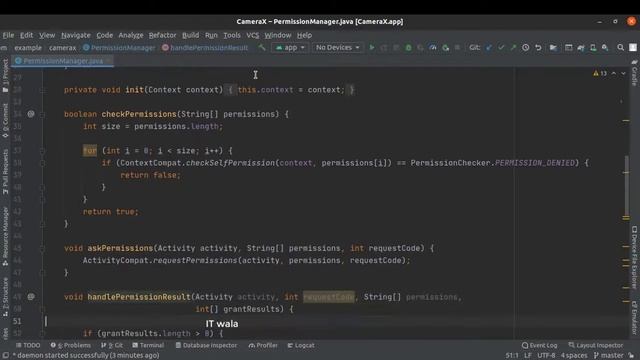The height and width of the screenshot is (360, 640).
Task: Open the Database Inspector tool window
Action: pyautogui.click(x=206, y=345)
